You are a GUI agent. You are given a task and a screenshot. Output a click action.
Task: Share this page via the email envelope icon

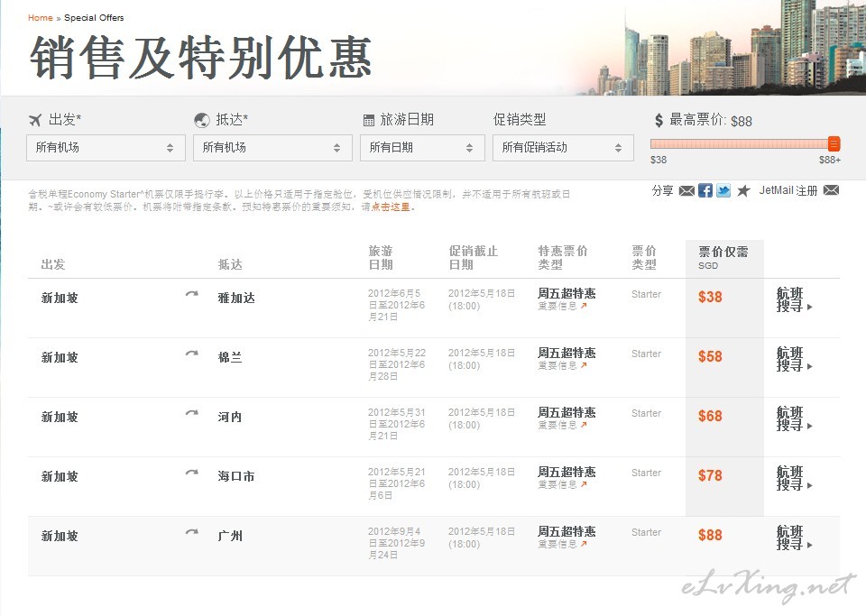pyautogui.click(x=686, y=191)
